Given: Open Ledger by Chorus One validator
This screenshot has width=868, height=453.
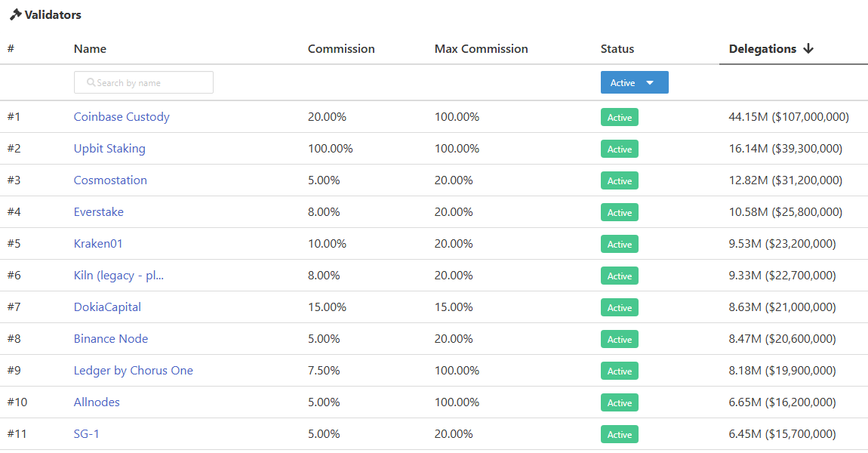Looking at the screenshot, I should pos(134,371).
